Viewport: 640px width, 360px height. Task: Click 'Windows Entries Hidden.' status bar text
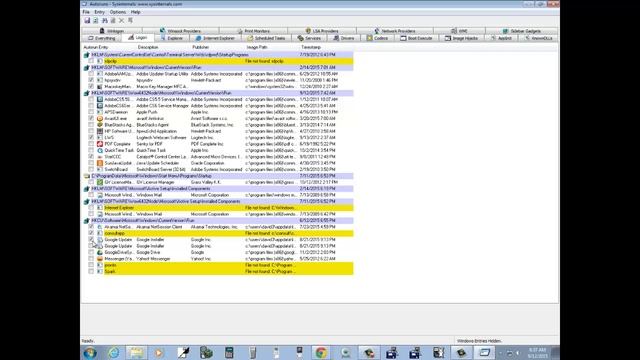coord(479,341)
